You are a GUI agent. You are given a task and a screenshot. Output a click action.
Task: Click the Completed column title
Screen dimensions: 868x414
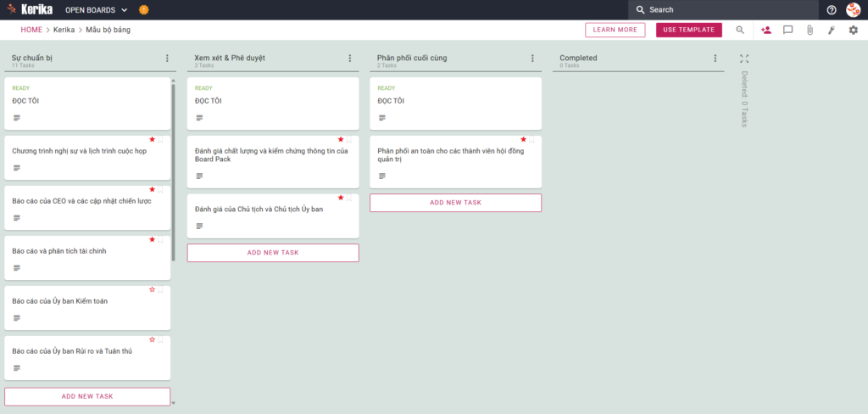coord(578,58)
